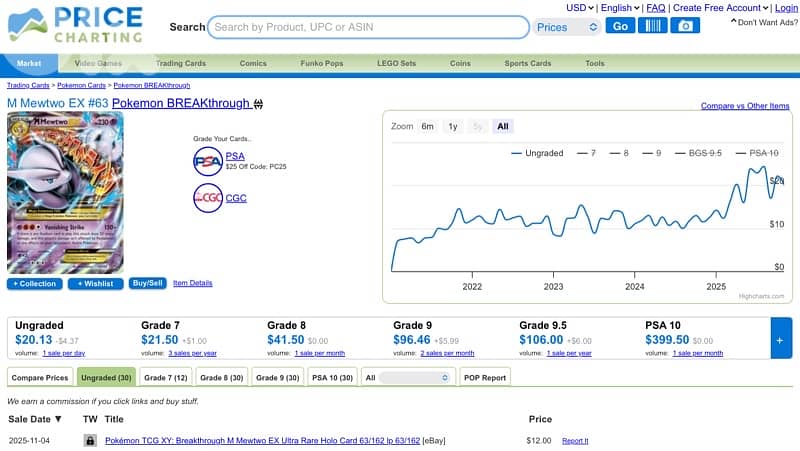Viewport: 800px width, 451px height.
Task: Open the camera photo search icon
Action: [685, 26]
